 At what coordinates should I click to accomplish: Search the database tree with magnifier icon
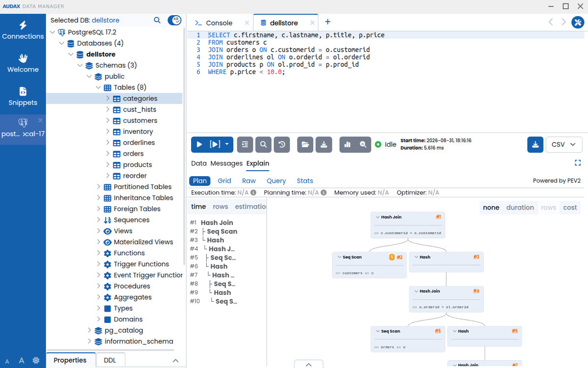157,20
